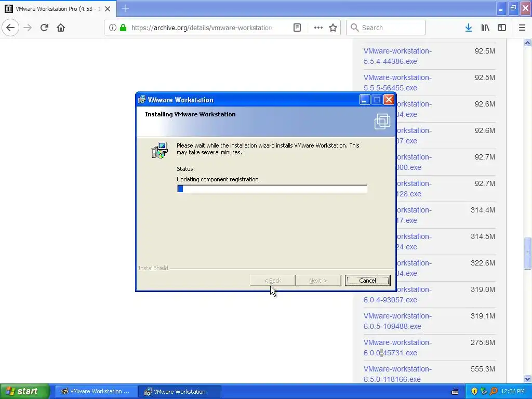
Task: Minimize the VMware Workstation installer dialog
Action: tap(364, 100)
